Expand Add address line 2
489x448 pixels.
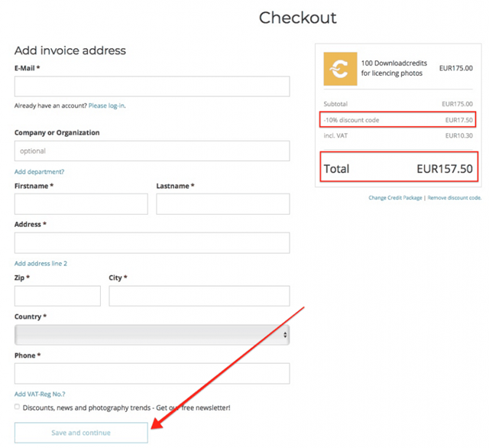(40, 264)
